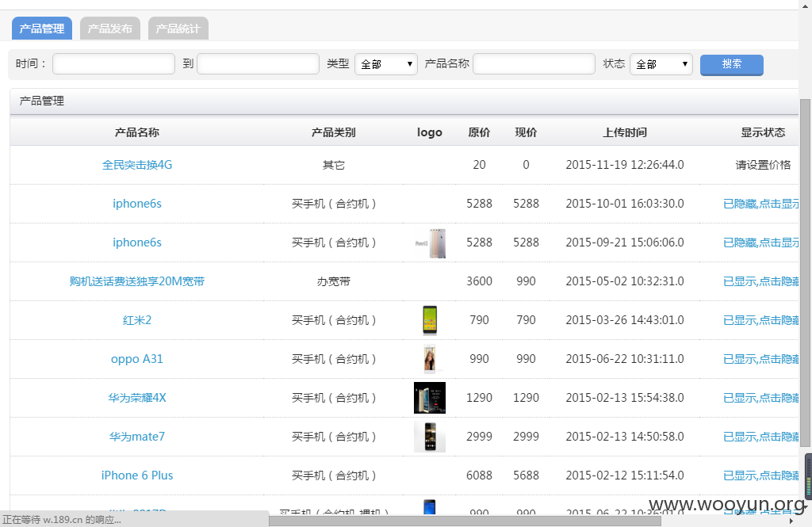
Task: Click the 华为荣耀4X logo thumbnail
Action: tap(430, 398)
